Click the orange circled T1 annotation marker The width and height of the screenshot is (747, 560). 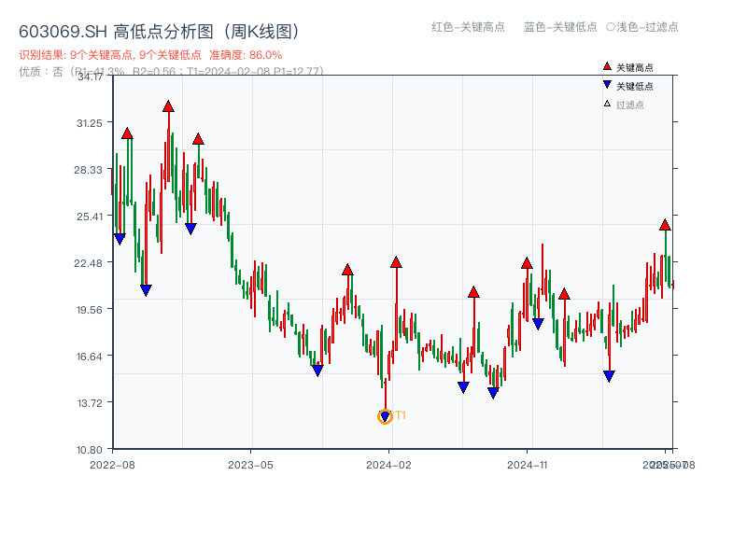385,417
